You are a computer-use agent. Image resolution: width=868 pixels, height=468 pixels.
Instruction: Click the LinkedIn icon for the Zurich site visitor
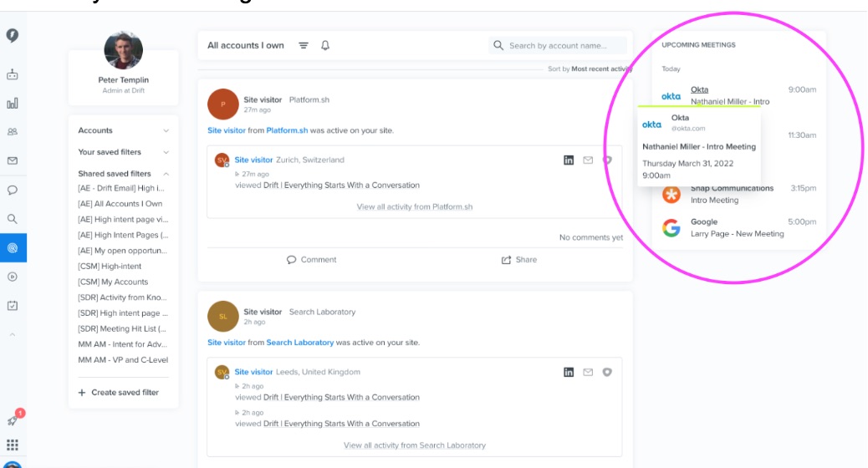(x=569, y=160)
